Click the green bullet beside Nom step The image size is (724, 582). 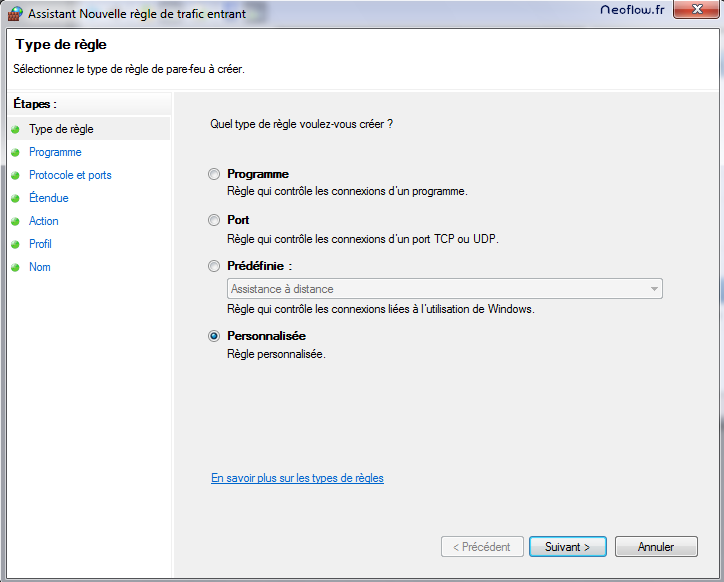(15, 268)
